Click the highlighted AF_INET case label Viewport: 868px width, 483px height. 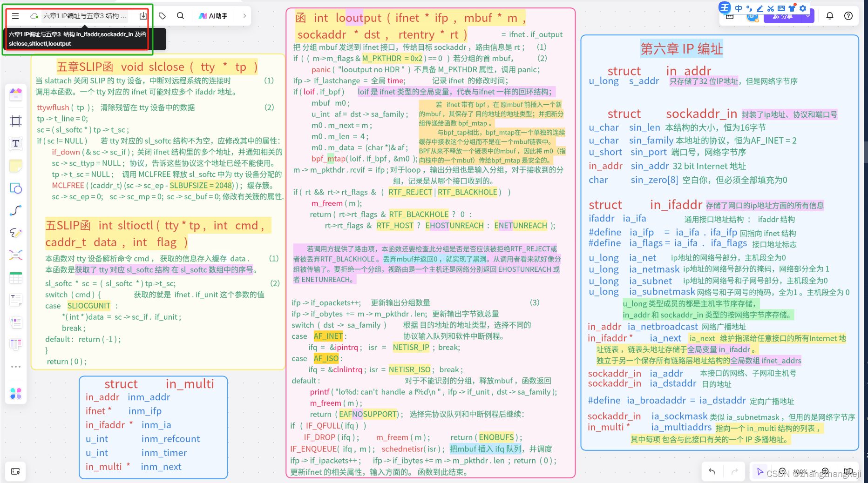[328, 336]
